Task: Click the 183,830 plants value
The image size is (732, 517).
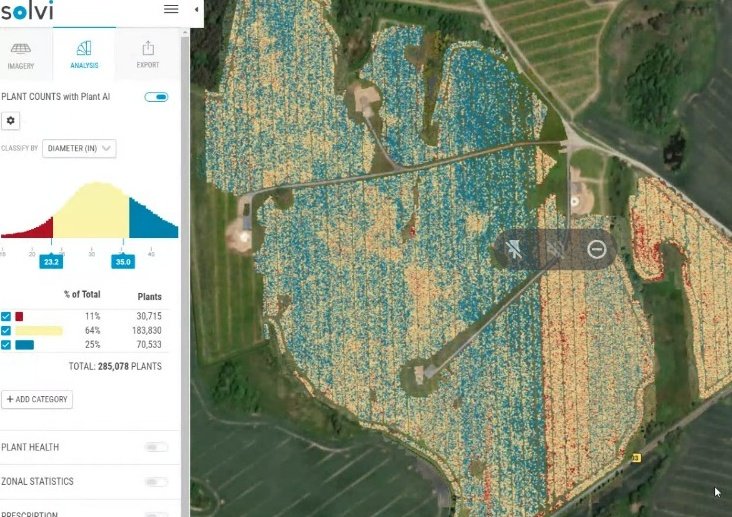Action: point(147,331)
